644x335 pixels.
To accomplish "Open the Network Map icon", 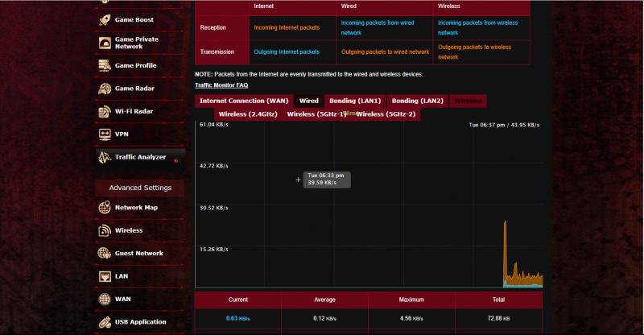I will [105, 208].
